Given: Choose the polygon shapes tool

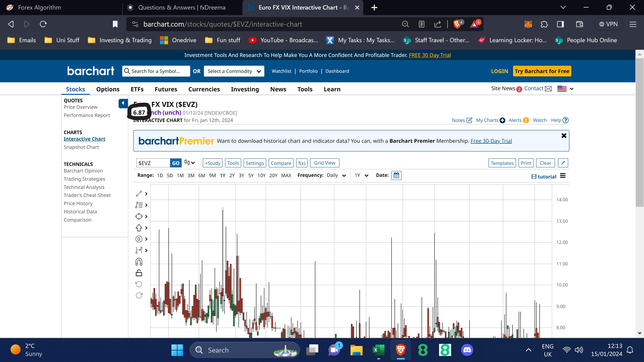Looking at the screenshot, I should pyautogui.click(x=139, y=216).
